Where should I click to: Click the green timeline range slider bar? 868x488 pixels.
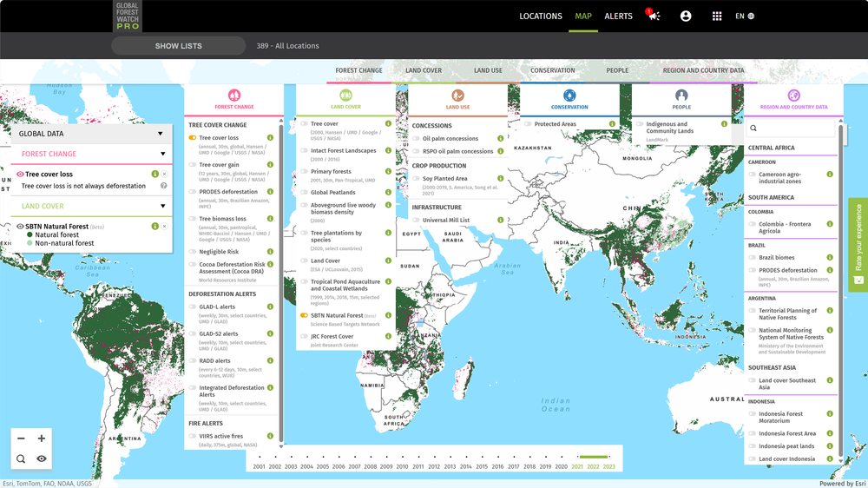(x=594, y=457)
